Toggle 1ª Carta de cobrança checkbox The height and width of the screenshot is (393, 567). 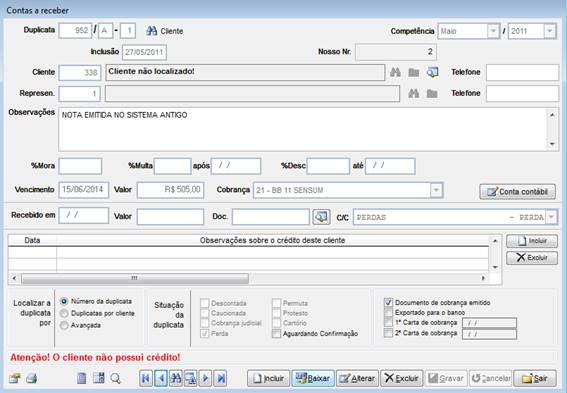(x=388, y=322)
